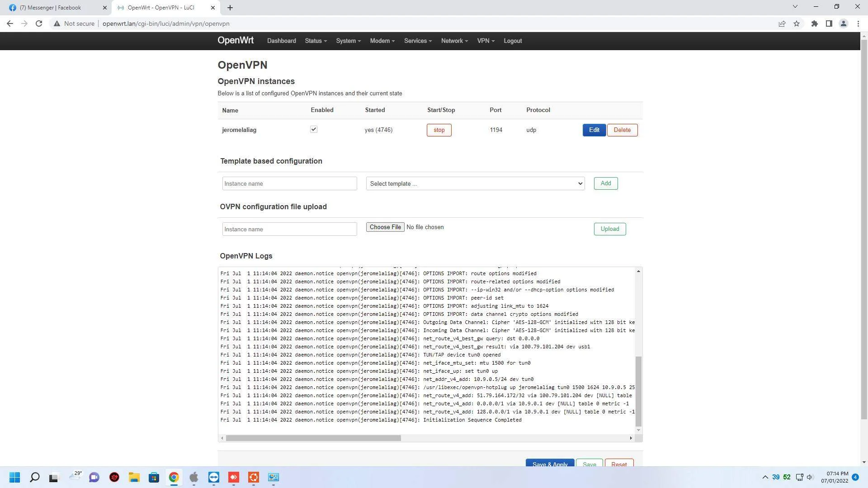This screenshot has height=488, width=868.
Task: Open notification center with 4 notifications
Action: click(855, 477)
